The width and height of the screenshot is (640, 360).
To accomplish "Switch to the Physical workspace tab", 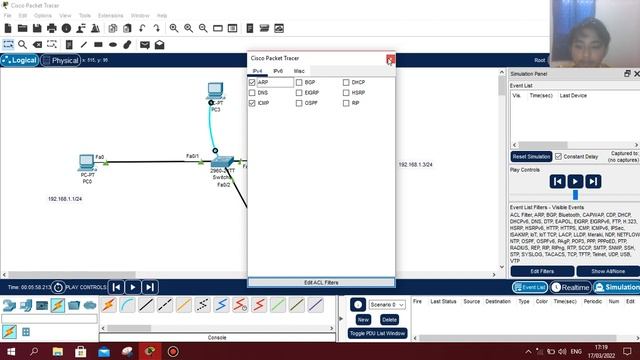I will pos(60,60).
